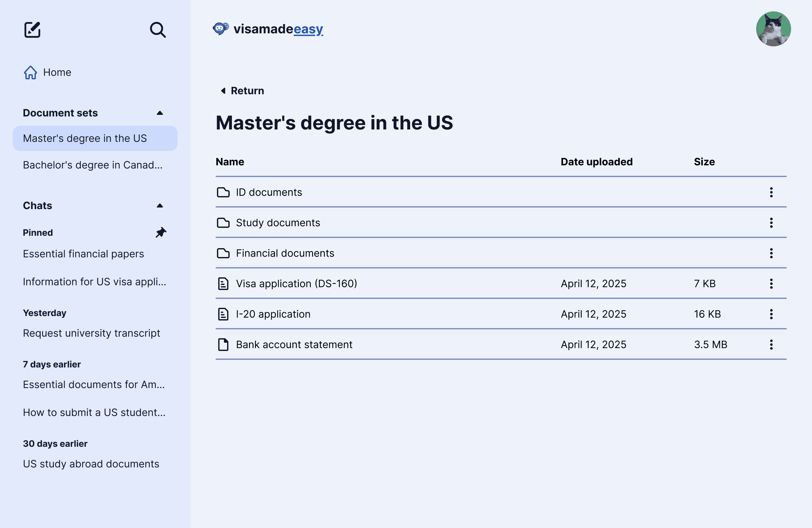Open options menu for Study documents folder

click(x=771, y=223)
